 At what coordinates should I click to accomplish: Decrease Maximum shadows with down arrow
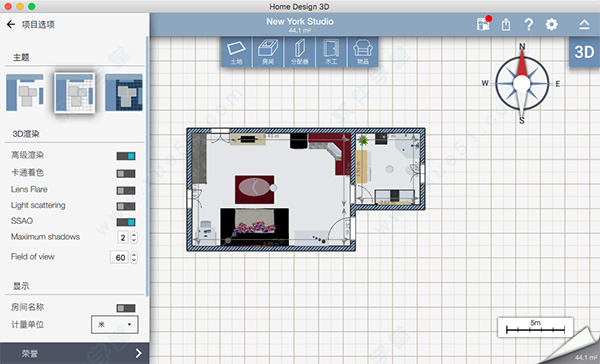(x=134, y=241)
